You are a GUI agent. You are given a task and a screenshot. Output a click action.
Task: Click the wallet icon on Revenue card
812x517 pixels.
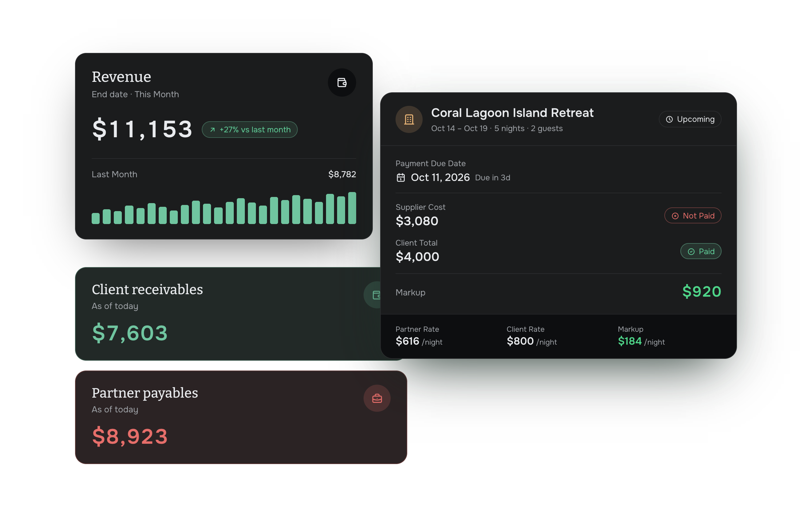click(x=342, y=83)
